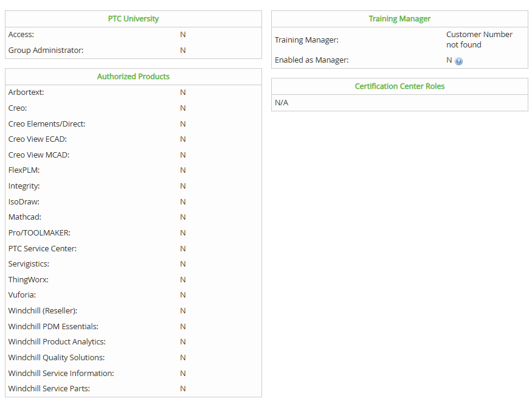Click the N beside ThingWorx

(183, 279)
